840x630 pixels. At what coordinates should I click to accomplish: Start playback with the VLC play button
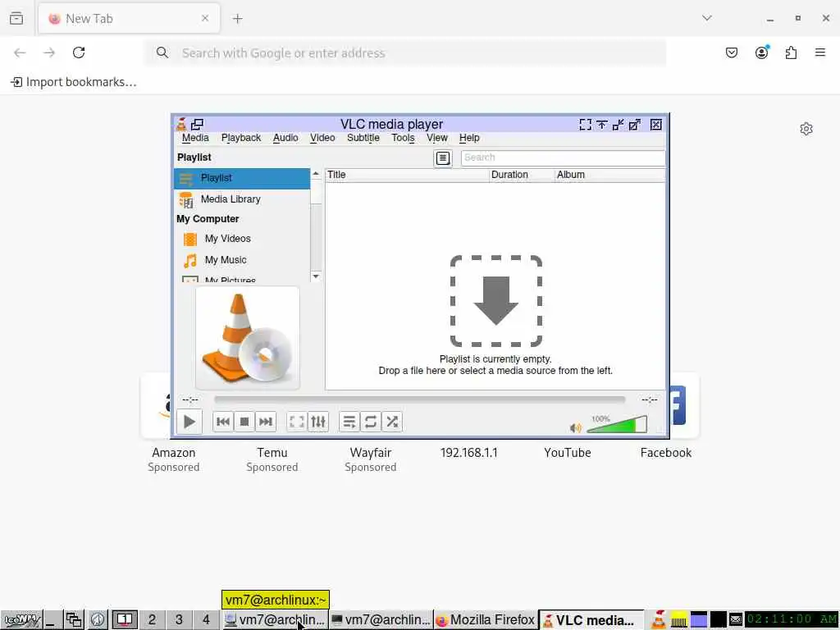pos(189,422)
